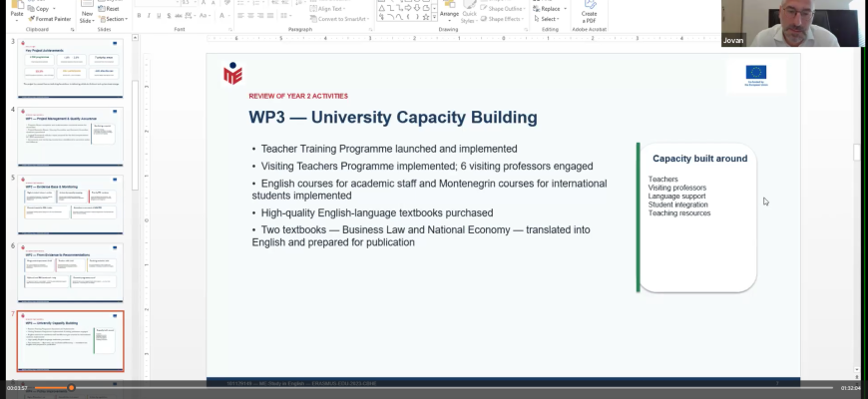Viewport: 868px width, 399px height.
Task: Select slide 4 thumbnail WP1 Project Management
Action: tap(70, 137)
